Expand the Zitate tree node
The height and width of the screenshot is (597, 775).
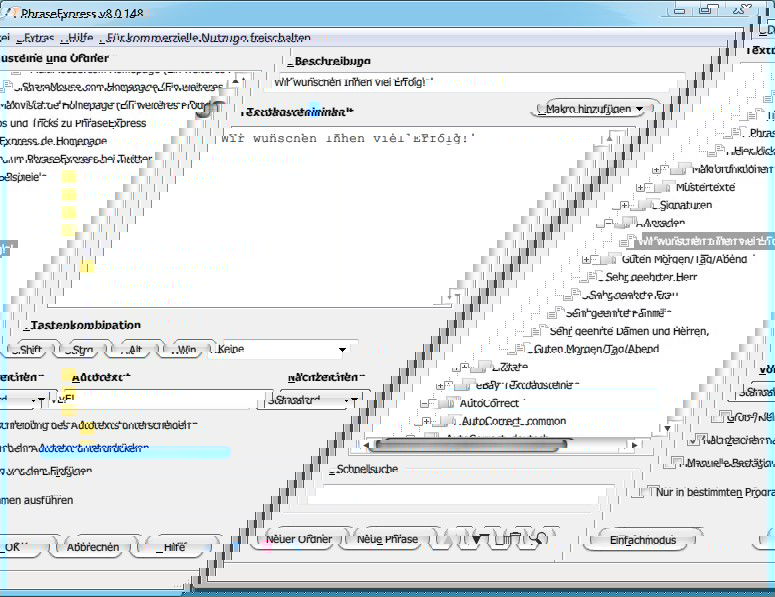pos(465,367)
